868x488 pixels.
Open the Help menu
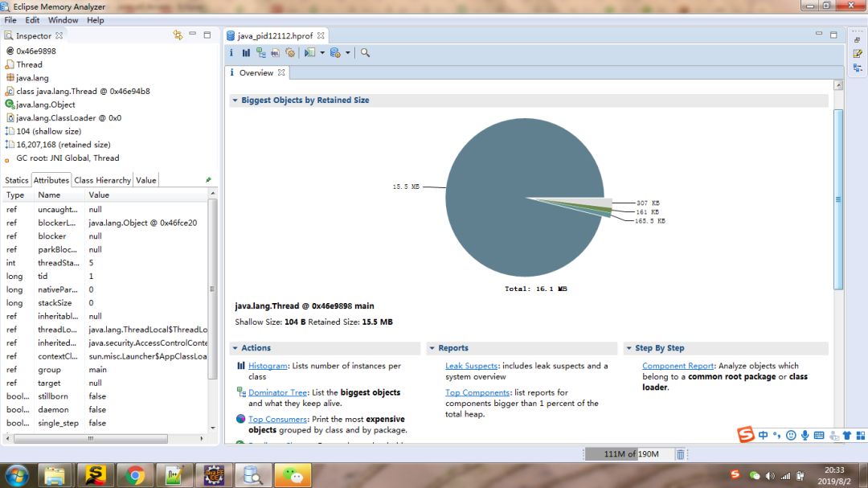95,20
